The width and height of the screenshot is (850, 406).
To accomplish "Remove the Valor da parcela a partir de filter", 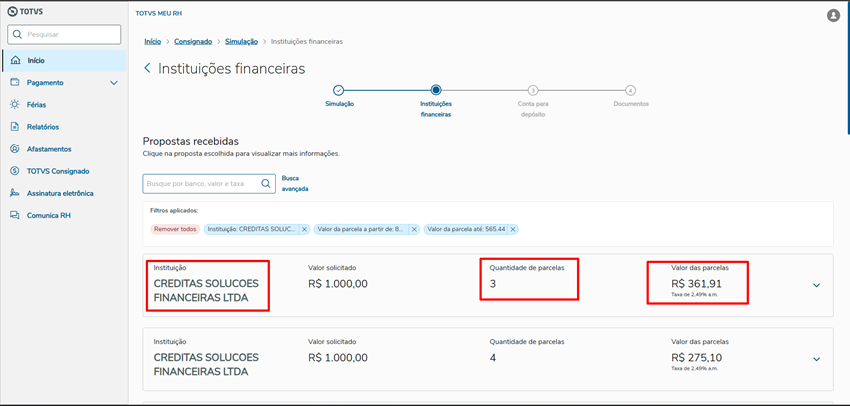I will click(414, 229).
